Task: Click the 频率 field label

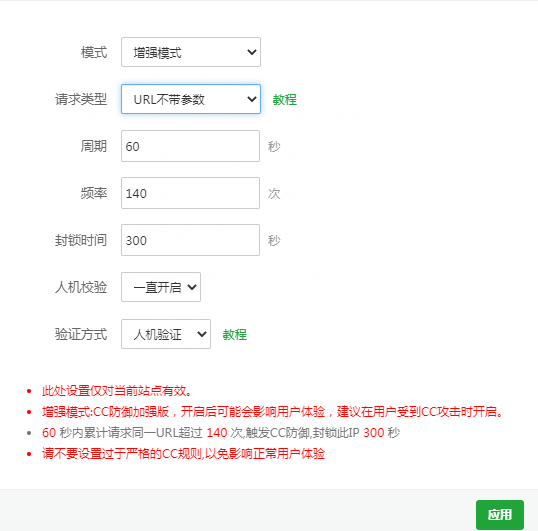Action: [x=94, y=193]
